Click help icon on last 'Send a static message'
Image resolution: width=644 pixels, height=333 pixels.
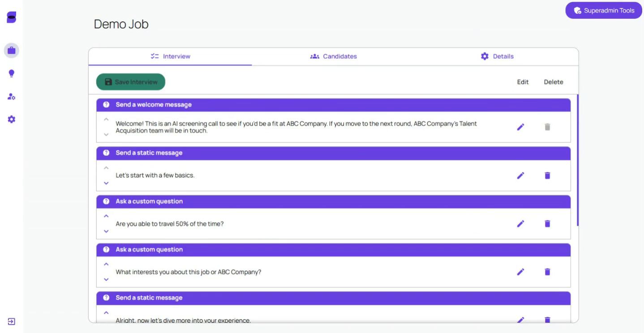tap(106, 298)
